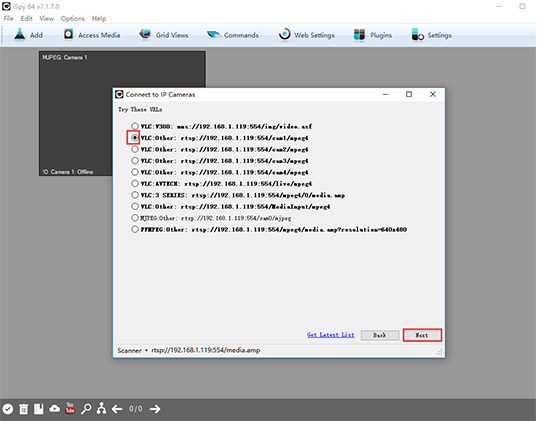
Task: Go to next page with right arrow
Action: point(155,409)
